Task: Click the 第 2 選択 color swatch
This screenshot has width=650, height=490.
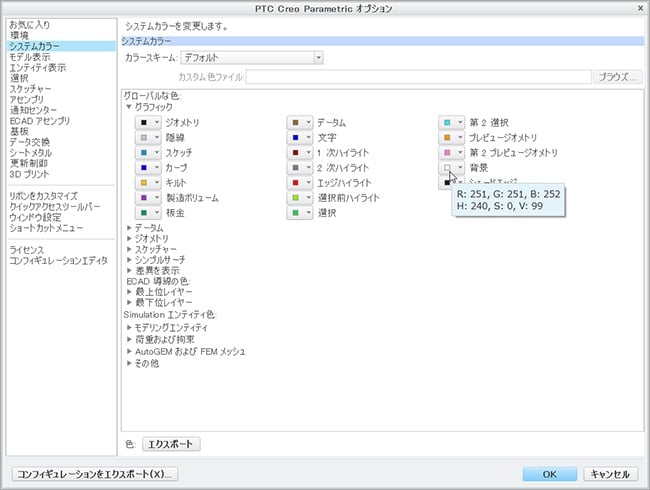Action: point(452,122)
